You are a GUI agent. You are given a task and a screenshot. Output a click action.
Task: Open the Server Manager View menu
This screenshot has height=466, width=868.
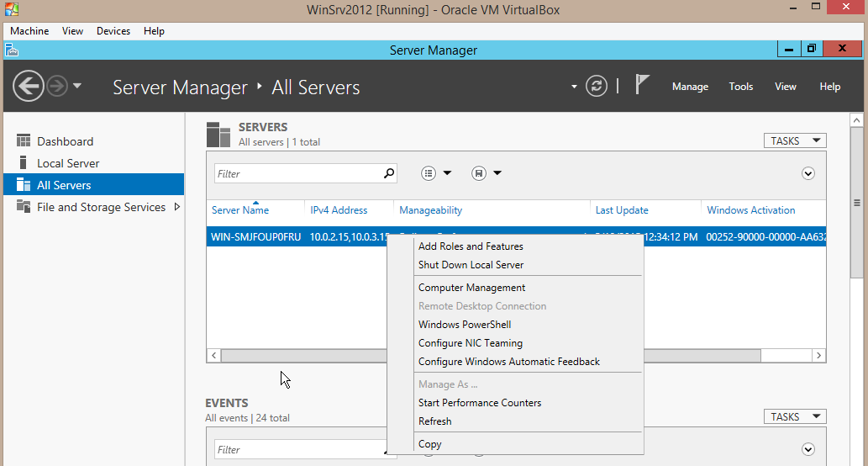[785, 87]
